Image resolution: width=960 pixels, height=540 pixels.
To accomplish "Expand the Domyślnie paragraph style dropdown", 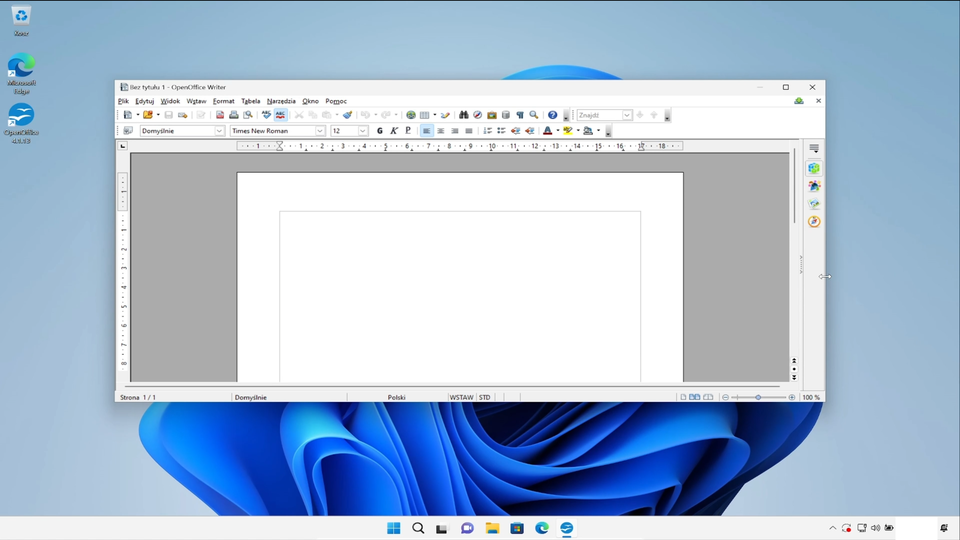I will [219, 131].
